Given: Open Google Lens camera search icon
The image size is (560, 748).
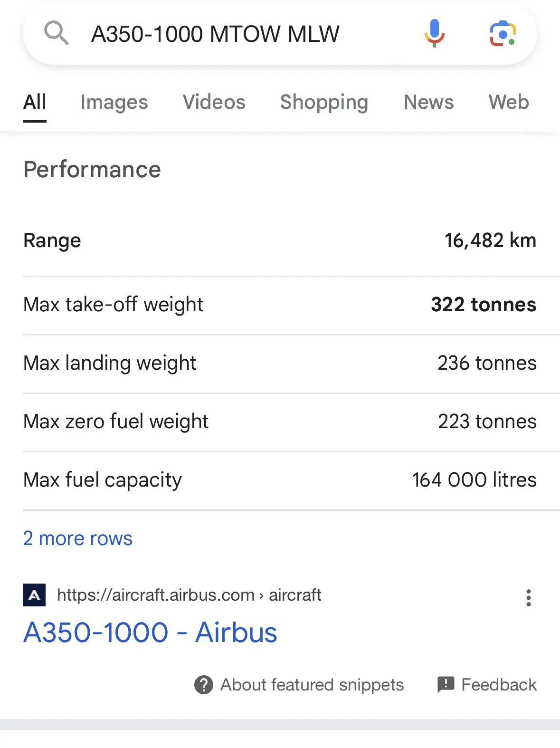Looking at the screenshot, I should pyautogui.click(x=503, y=34).
